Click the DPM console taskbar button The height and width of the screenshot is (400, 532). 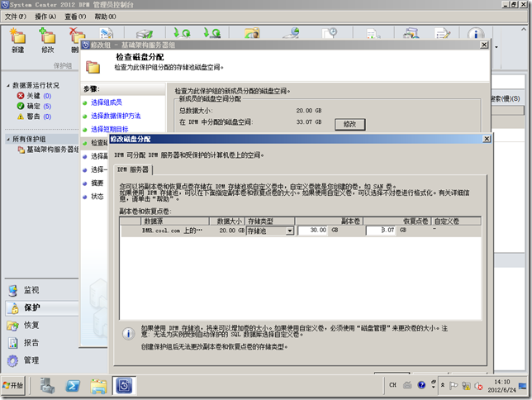point(124,386)
